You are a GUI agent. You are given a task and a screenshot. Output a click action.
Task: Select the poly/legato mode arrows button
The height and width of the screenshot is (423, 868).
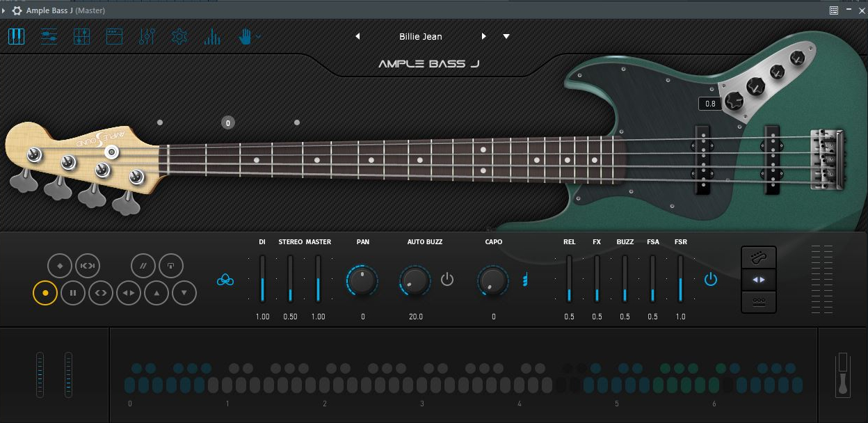(x=759, y=279)
